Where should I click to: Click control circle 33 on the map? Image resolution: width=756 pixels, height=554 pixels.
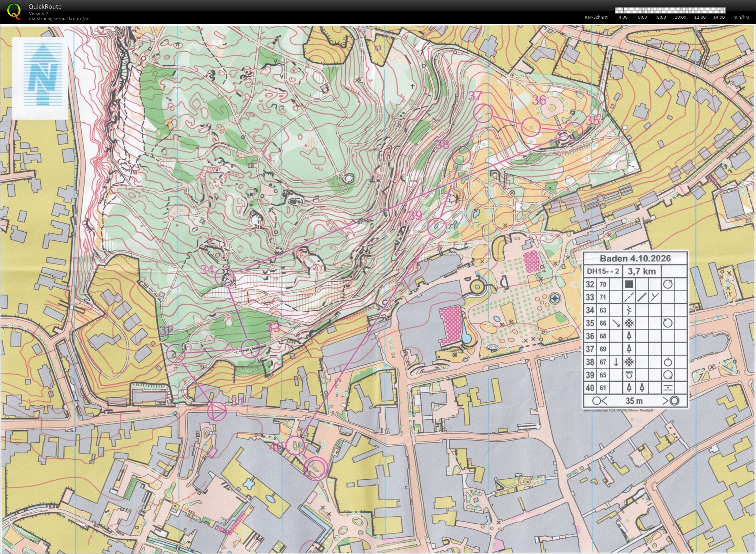point(250,348)
